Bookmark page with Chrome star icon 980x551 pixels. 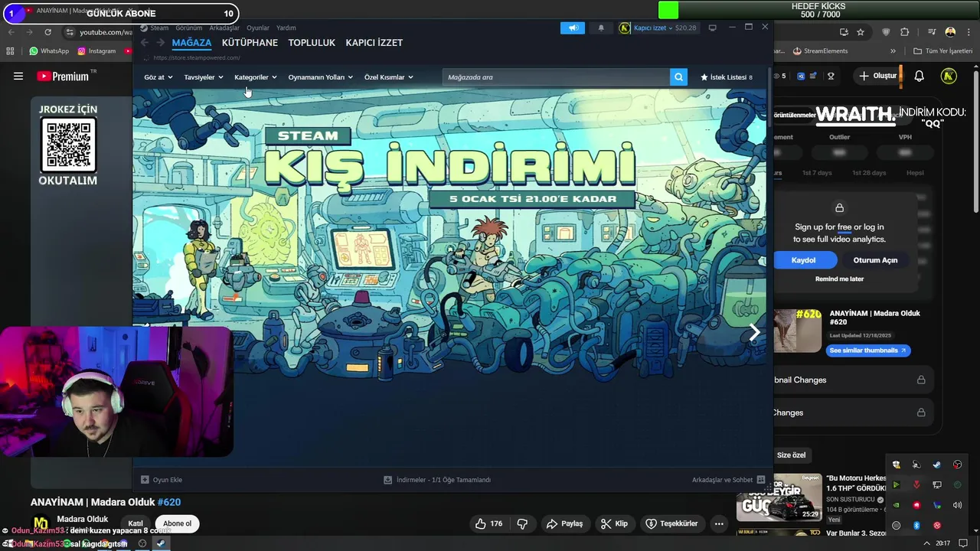tap(861, 32)
